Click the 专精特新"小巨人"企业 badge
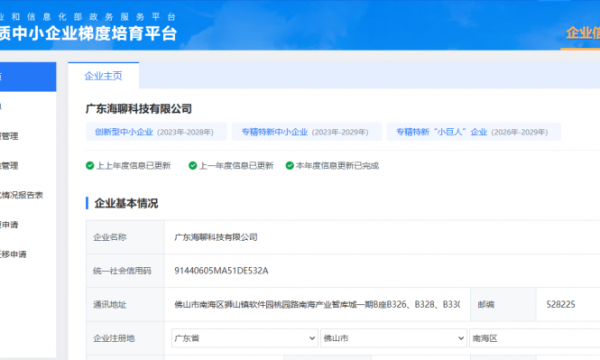The width and height of the screenshot is (600, 360). (474, 132)
